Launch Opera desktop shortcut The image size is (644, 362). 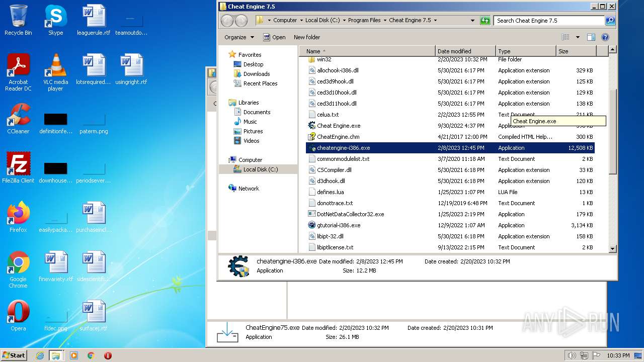(18, 316)
